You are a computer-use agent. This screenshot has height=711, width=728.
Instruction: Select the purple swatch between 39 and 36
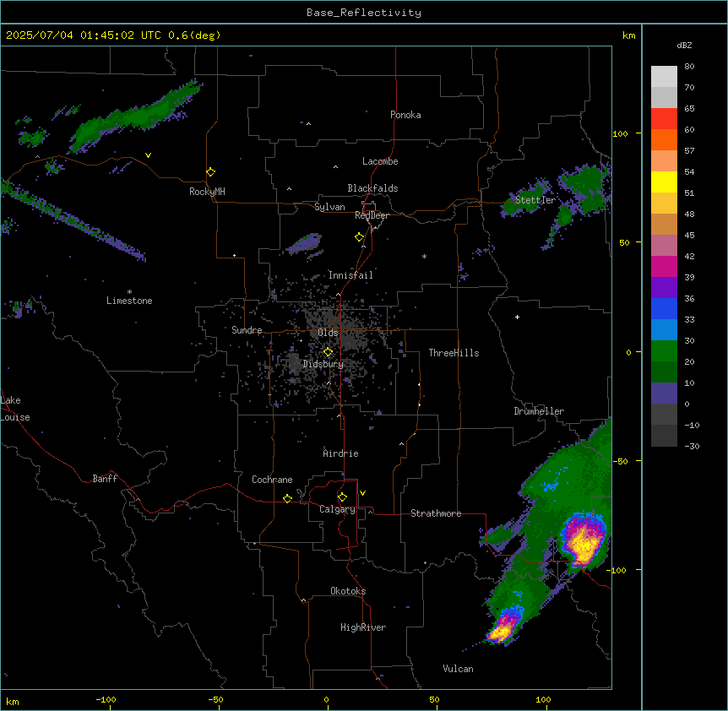(664, 288)
